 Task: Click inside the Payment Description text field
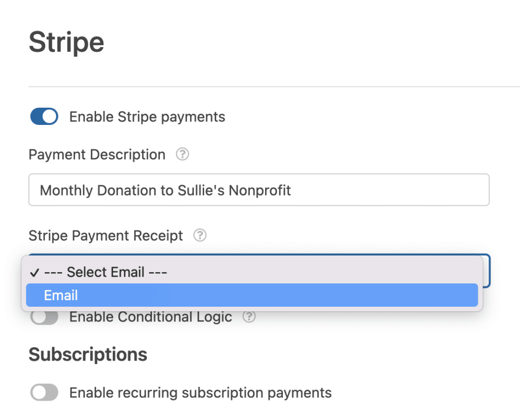pos(259,189)
